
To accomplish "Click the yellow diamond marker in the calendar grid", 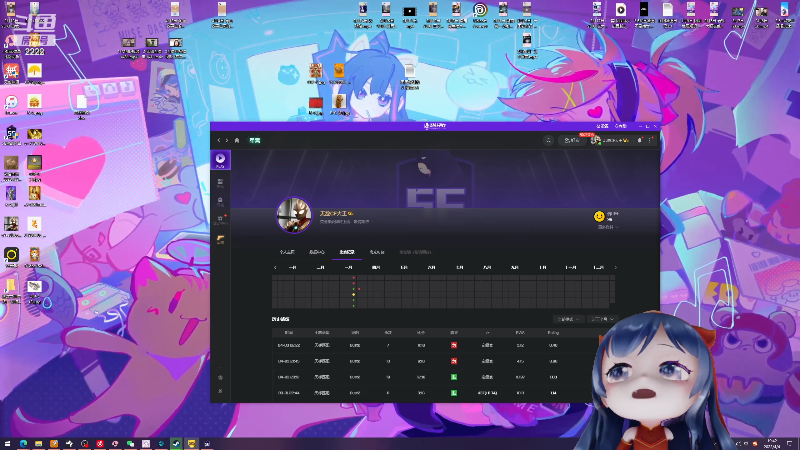I will coord(354,295).
